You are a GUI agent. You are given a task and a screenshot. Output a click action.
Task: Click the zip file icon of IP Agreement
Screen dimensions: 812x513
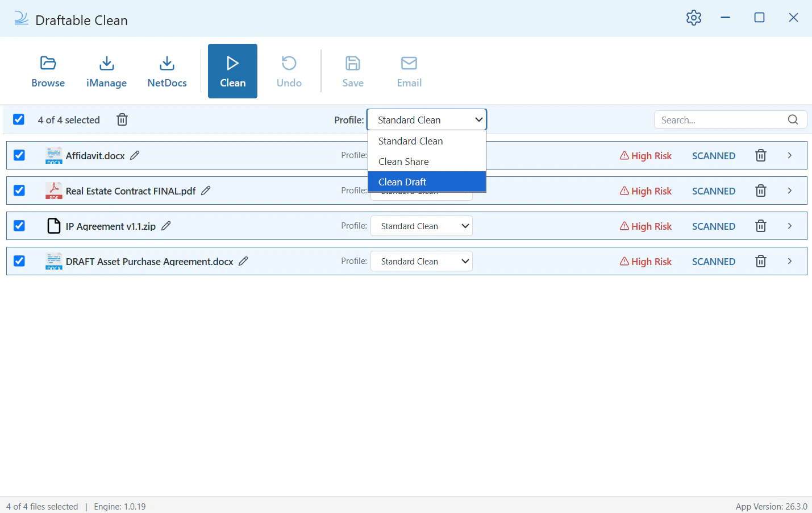click(x=54, y=226)
